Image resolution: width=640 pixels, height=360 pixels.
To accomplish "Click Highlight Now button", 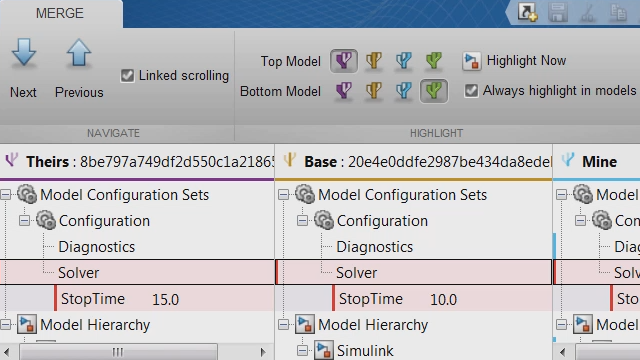I will coord(514,61).
